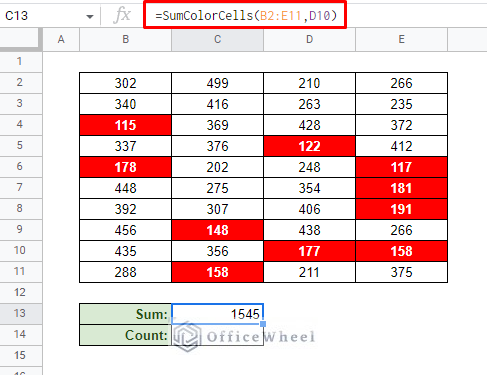Click cell containing 392

click(x=125, y=209)
